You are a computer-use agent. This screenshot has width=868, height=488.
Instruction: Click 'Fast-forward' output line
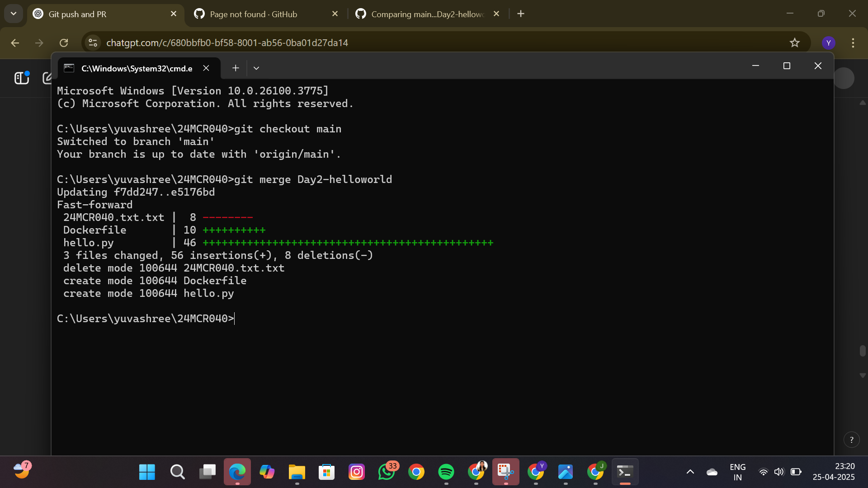[x=94, y=205]
